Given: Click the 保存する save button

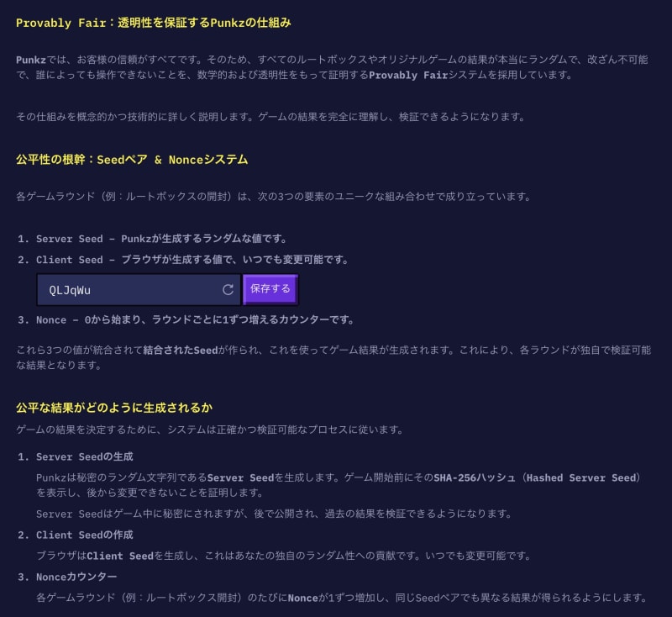Looking at the screenshot, I should coord(270,289).
